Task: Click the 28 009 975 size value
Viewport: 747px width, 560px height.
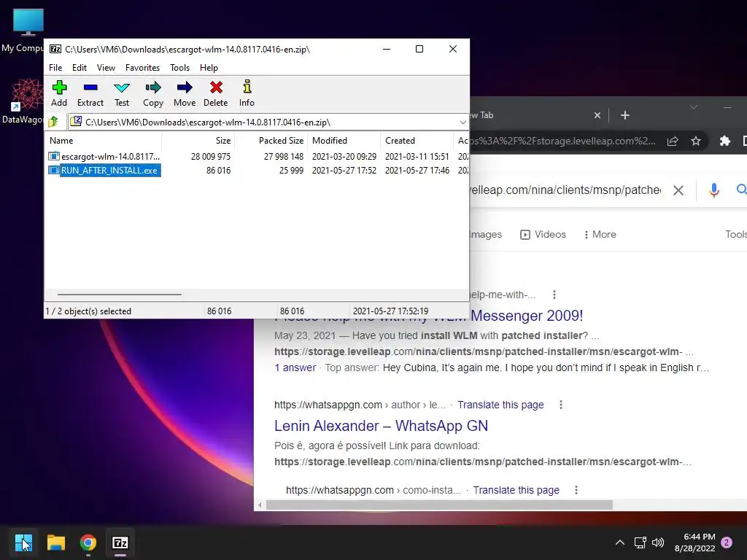Action: tap(211, 156)
